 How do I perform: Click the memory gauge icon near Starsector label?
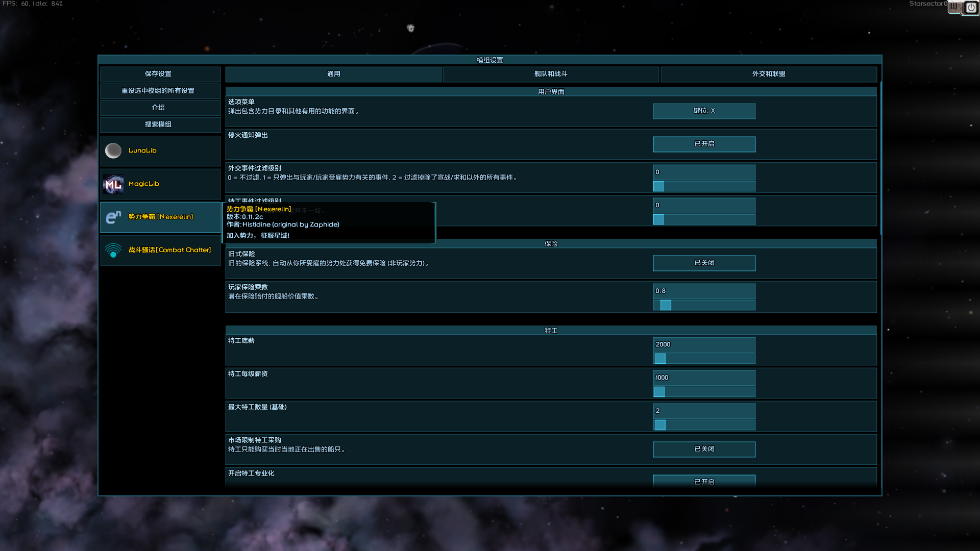click(x=955, y=8)
